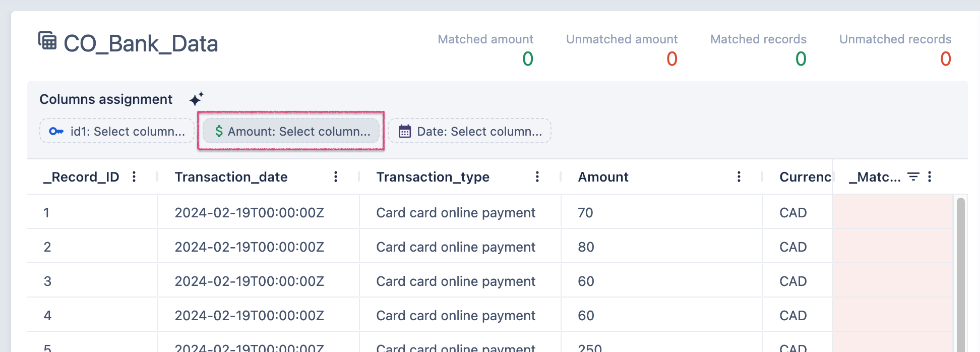Open the Amount column selector
980x352 pixels.
(291, 131)
